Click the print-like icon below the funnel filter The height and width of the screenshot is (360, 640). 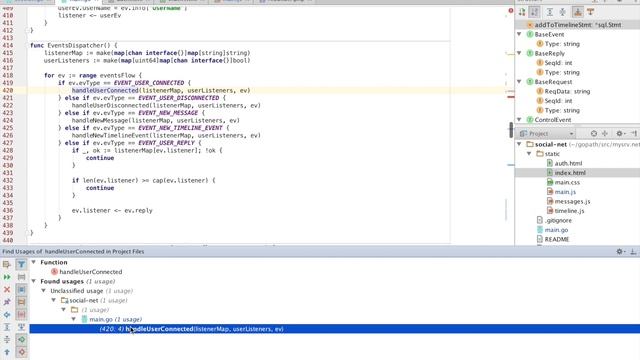pos(21,277)
